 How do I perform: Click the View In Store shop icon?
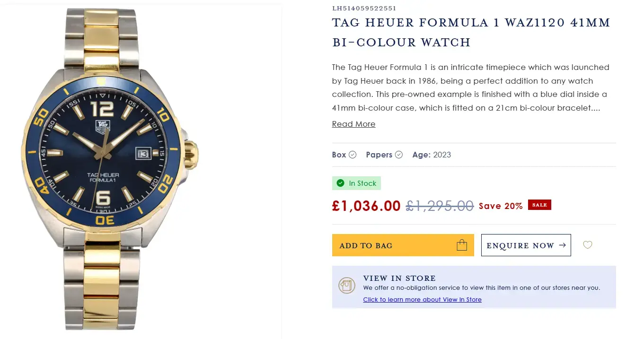coord(347,285)
